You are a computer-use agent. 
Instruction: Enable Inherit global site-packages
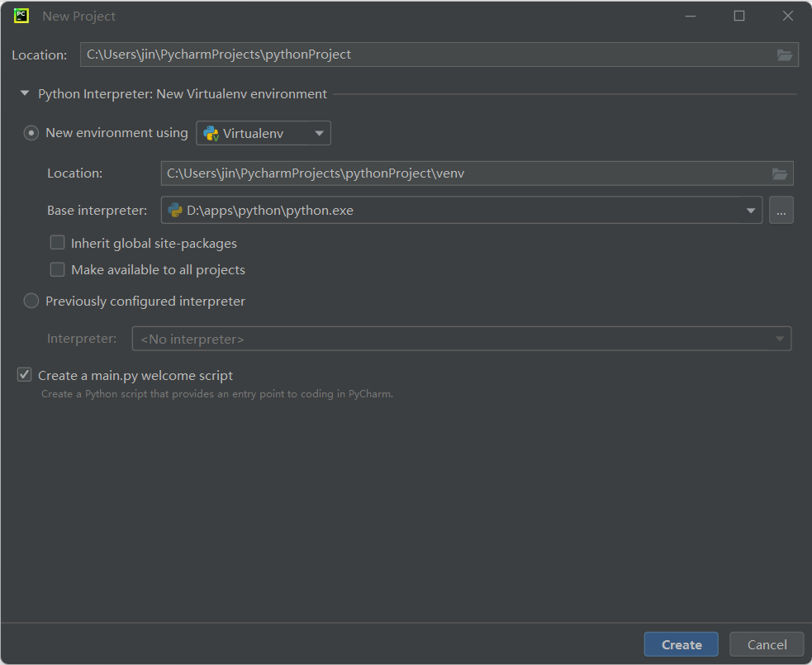(57, 243)
